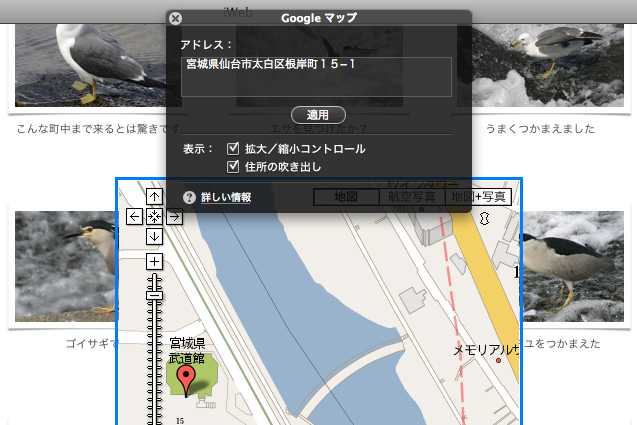This screenshot has height=425, width=637.
Task: Switch map to 地図 view
Action: pos(346,197)
